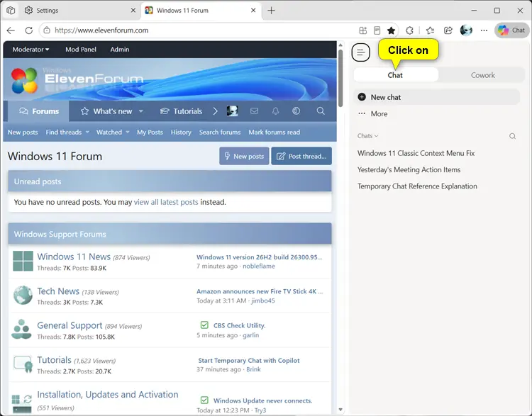This screenshot has height=416, width=532.
Task: Click the Share icon in browser toolbar
Action: [x=448, y=30]
